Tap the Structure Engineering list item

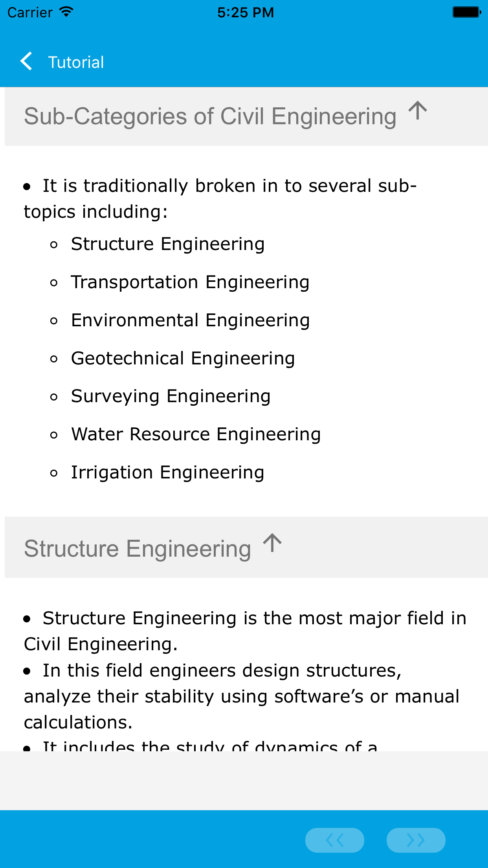[x=167, y=244]
